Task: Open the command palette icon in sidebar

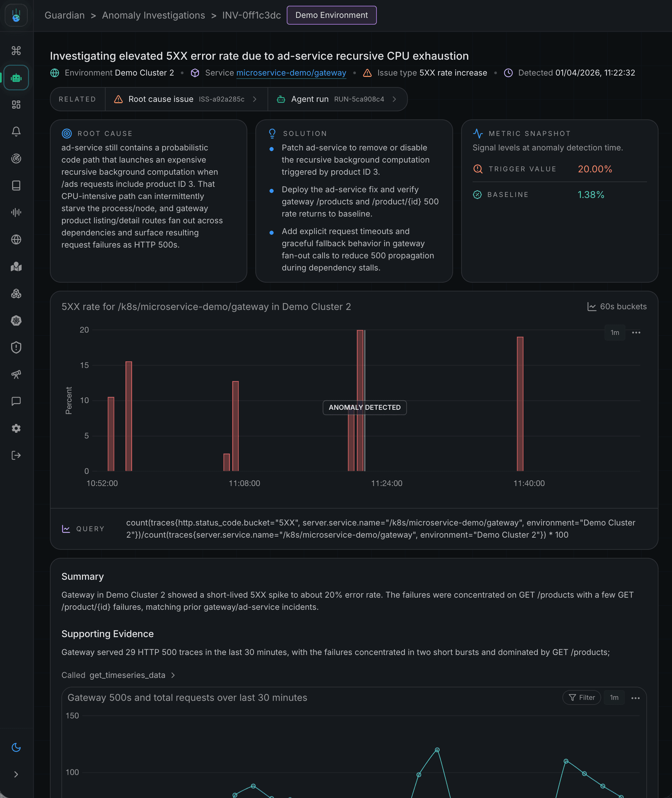Action: tap(16, 50)
